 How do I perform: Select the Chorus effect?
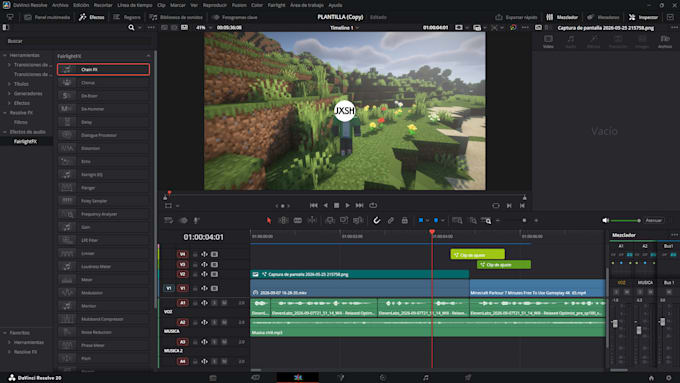103,82
